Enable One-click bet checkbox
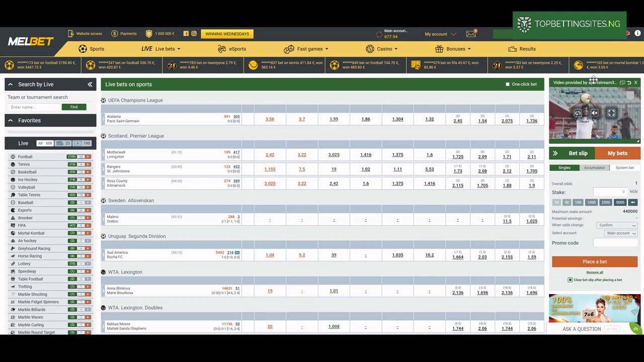The image size is (644, 362). pyautogui.click(x=508, y=84)
